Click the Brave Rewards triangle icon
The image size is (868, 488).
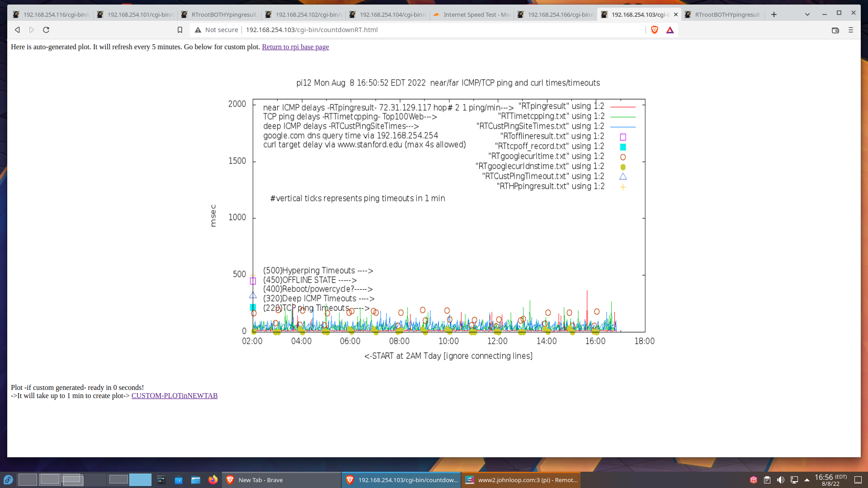coord(670,30)
